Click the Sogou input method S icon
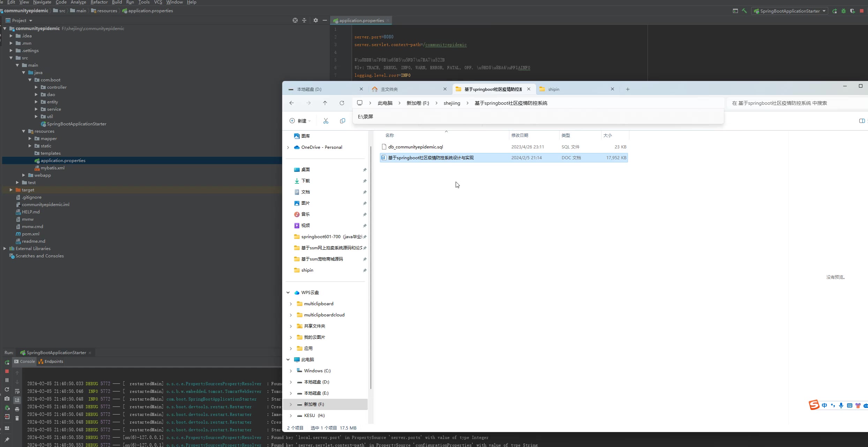Image resolution: width=868 pixels, height=447 pixels. click(x=814, y=405)
